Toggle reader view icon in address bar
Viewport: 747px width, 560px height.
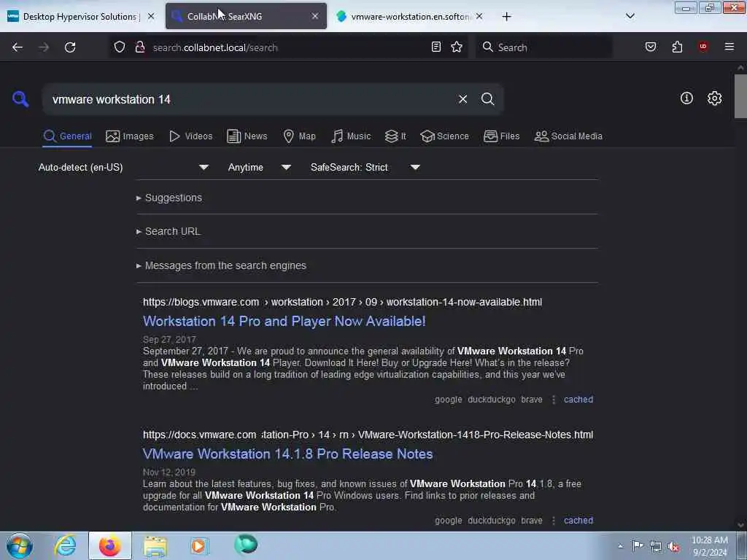click(x=436, y=47)
